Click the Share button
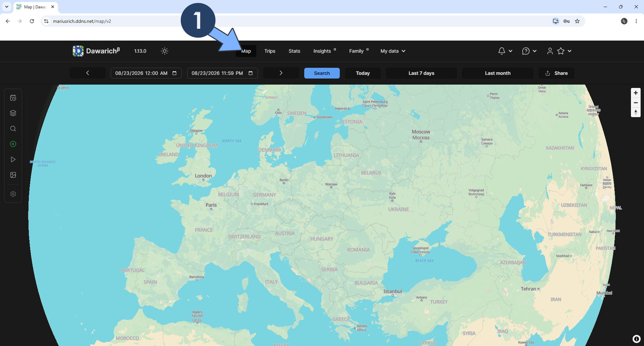Viewport: 644px width, 346px height. (x=556, y=73)
